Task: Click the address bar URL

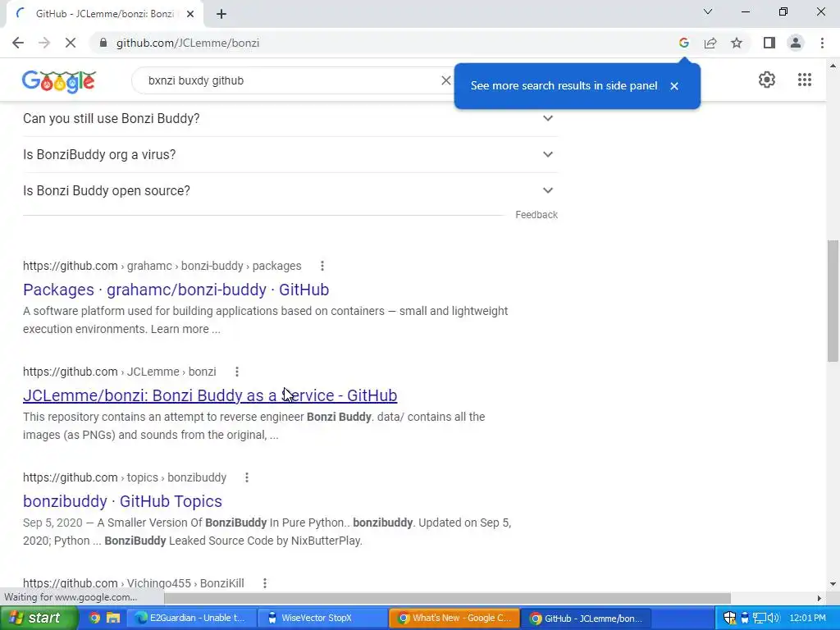Action: click(x=188, y=43)
